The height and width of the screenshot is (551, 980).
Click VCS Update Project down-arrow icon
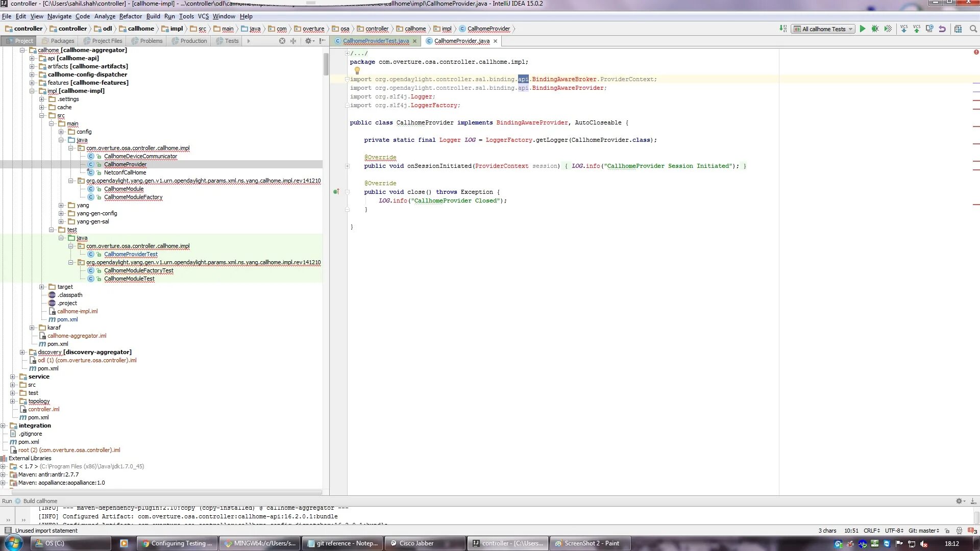click(x=904, y=29)
